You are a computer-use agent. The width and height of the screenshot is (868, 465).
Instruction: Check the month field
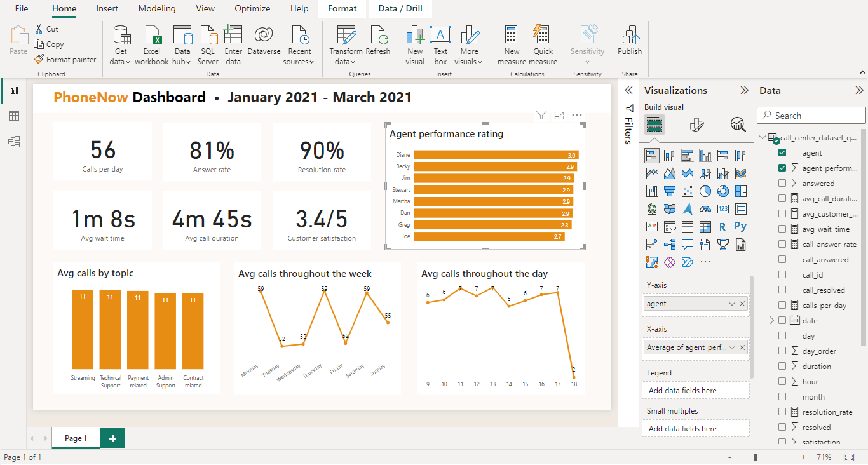[782, 396]
